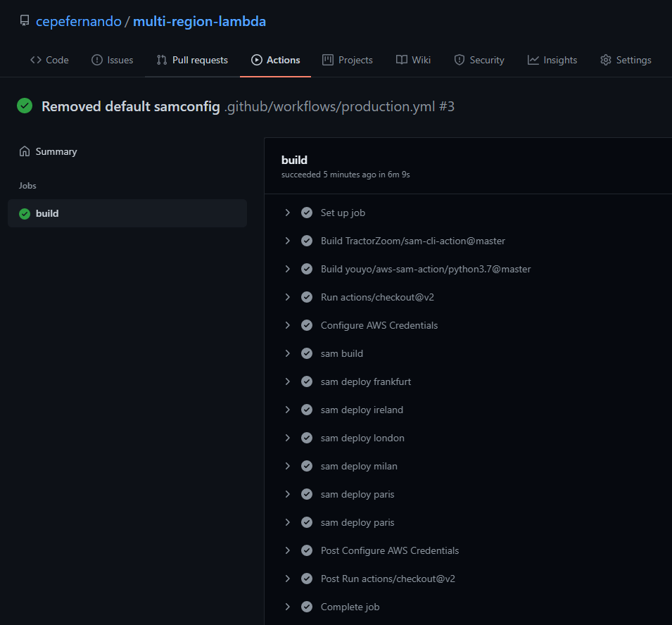672x625 pixels.
Task: Click the check icon for Post Configure AWS Credentials
Action: pyautogui.click(x=307, y=550)
